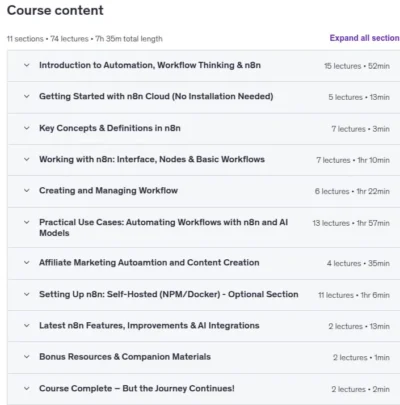Expand the Practical Use Cases section chevron
The image size is (400, 405).
pyautogui.click(x=27, y=222)
